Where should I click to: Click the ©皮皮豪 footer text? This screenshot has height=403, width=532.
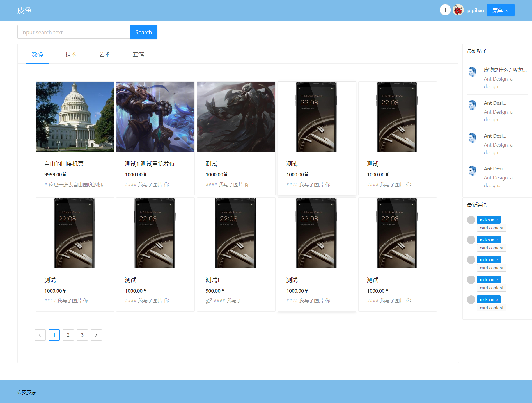point(27,392)
